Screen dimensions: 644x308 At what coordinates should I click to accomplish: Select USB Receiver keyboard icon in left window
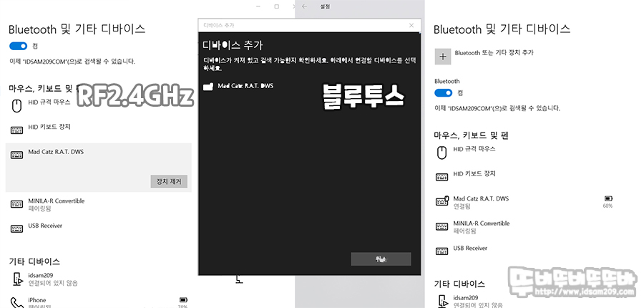[x=16, y=229]
